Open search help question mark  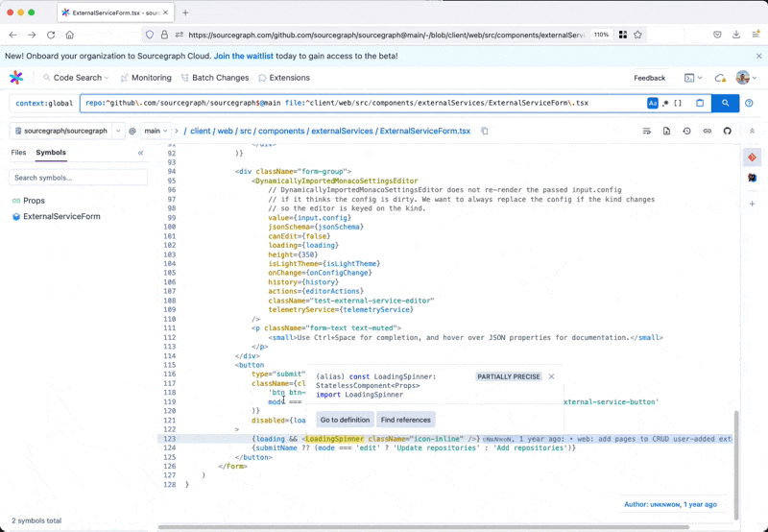[x=749, y=103]
